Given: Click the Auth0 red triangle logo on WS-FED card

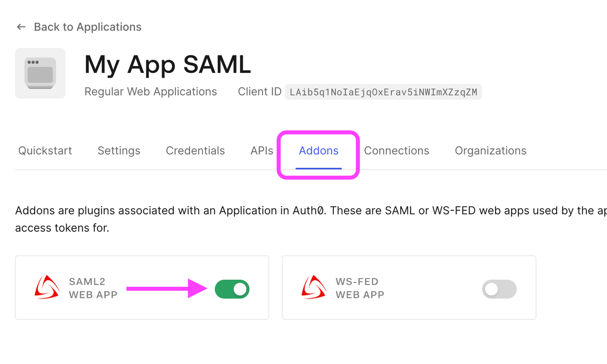Looking at the screenshot, I should [313, 288].
